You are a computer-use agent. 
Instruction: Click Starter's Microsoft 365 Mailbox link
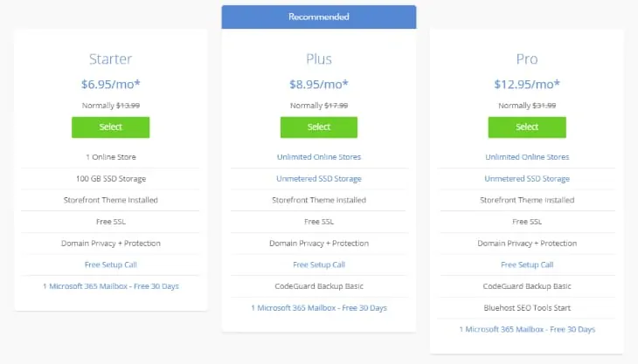pos(111,285)
